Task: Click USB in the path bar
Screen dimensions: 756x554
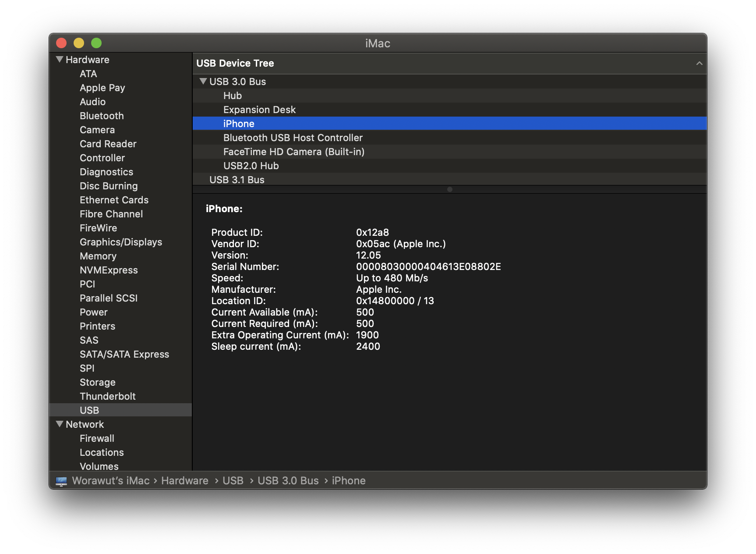Action: coord(233,481)
